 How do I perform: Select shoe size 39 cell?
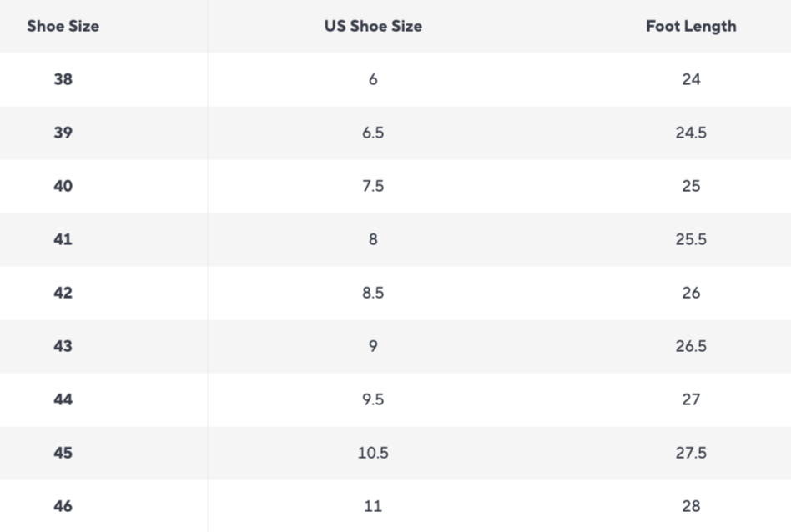pos(63,133)
